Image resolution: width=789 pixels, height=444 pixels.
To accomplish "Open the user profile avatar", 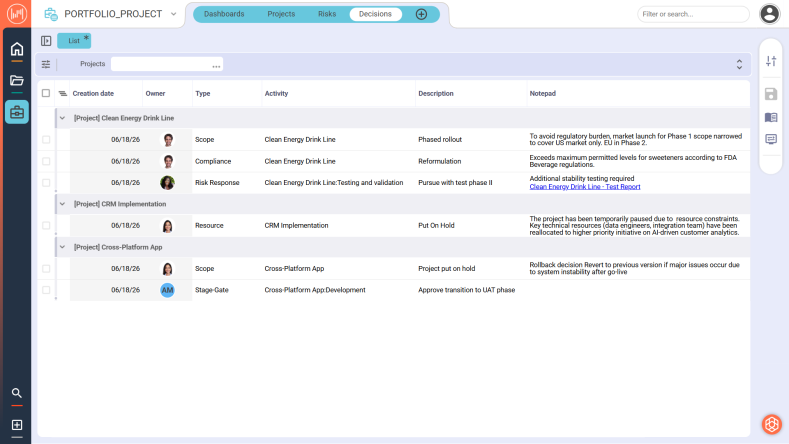I will [x=769, y=14].
